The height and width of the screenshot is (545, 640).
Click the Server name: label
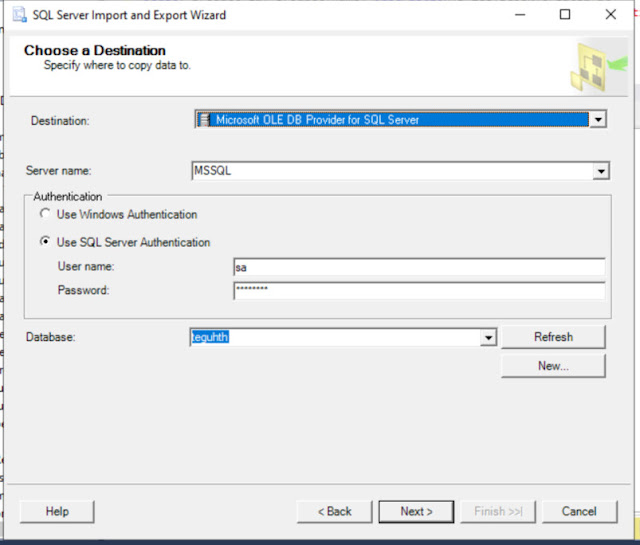click(58, 171)
